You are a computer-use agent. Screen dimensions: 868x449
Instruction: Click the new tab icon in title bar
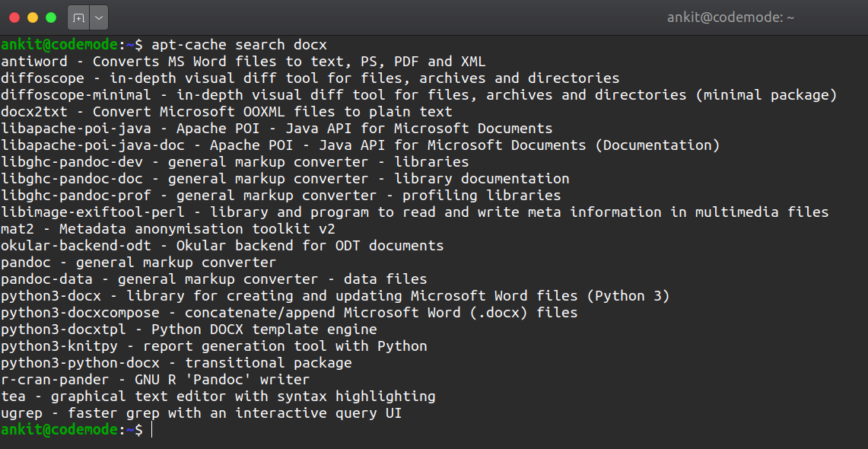(x=78, y=18)
